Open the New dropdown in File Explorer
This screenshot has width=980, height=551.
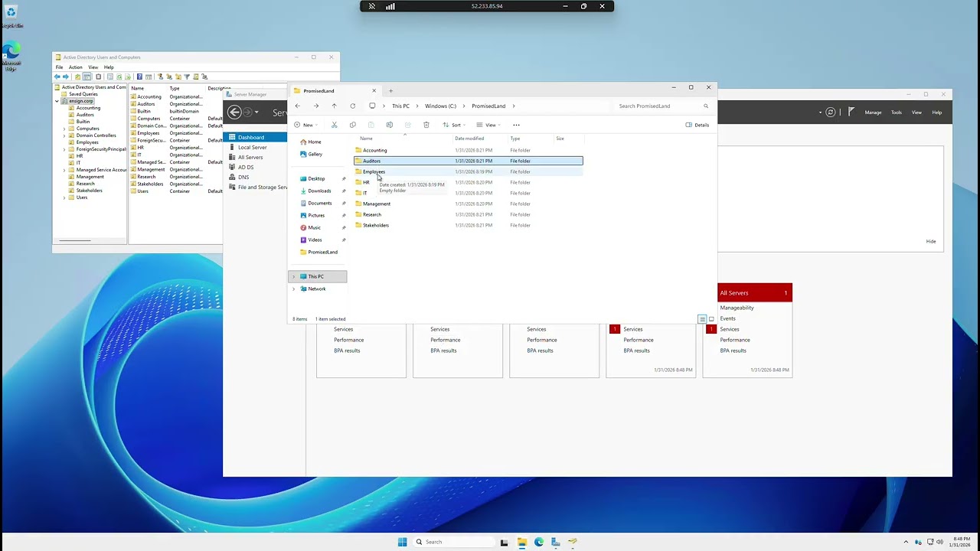[305, 125]
